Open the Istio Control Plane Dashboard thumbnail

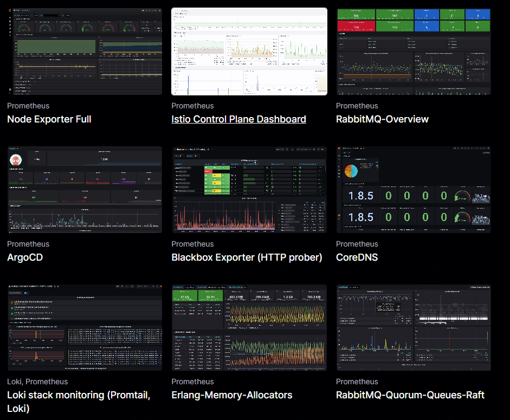click(249, 51)
